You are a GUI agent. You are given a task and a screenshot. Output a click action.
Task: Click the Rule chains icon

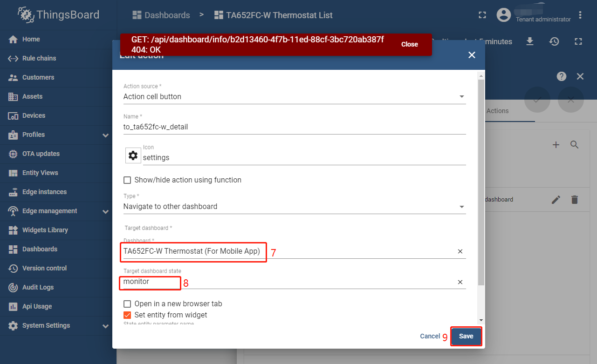tap(14, 58)
